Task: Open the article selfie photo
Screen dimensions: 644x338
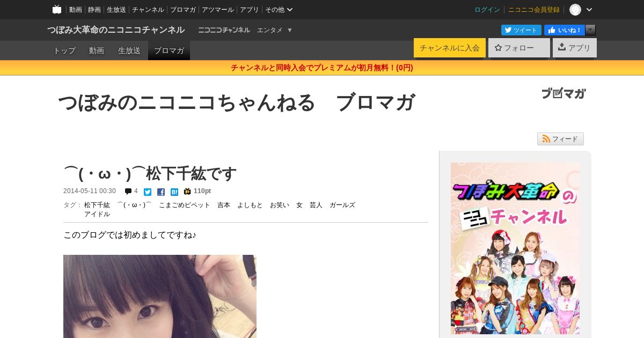Action: click(160, 296)
